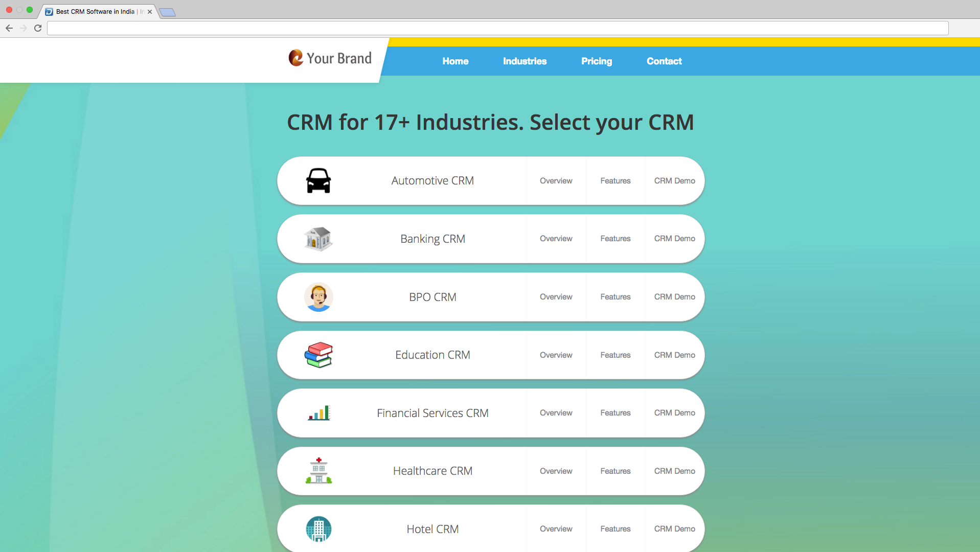Click the Hotel CRM building icon
The width and height of the screenshot is (980, 552).
pos(318,529)
